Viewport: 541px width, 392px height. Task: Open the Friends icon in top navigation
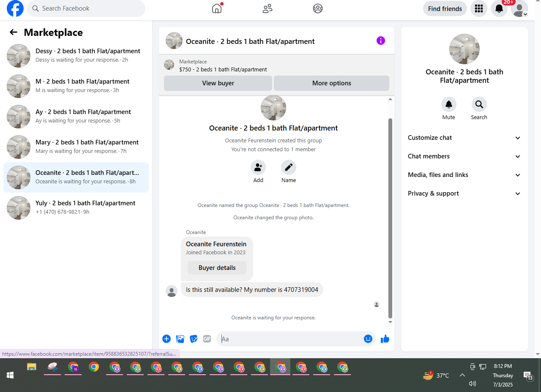267,8
